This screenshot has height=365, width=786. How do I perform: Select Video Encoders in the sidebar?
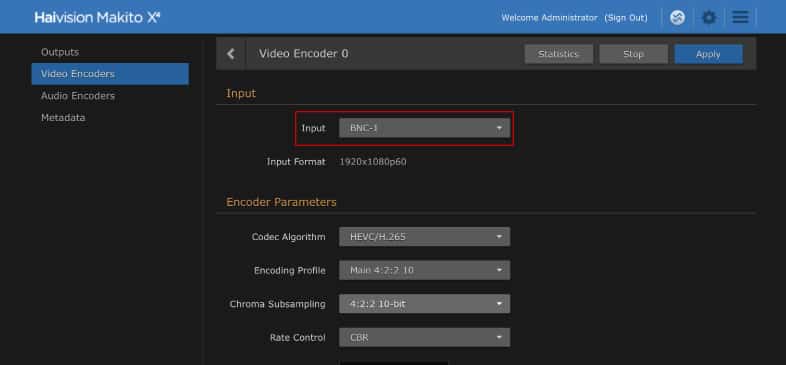click(110, 74)
